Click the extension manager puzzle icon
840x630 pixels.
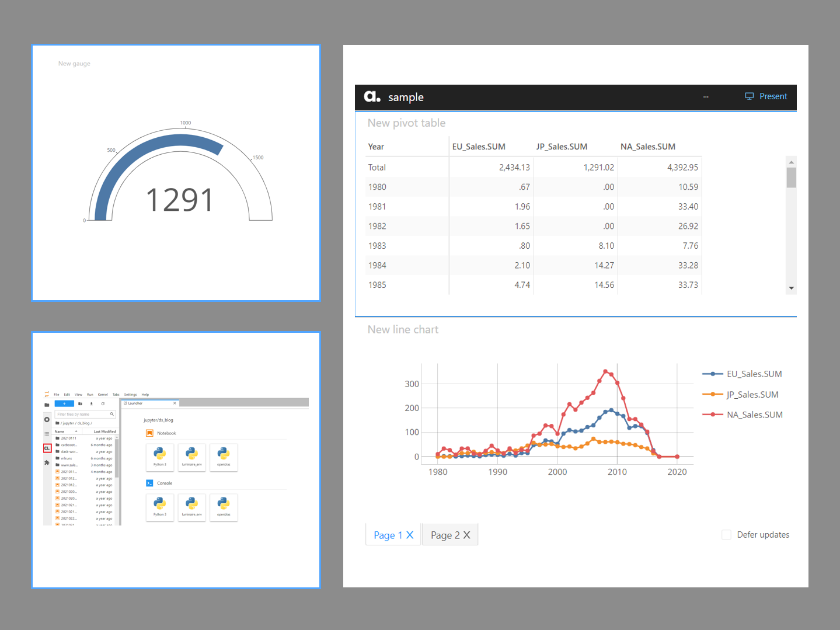[x=47, y=462]
